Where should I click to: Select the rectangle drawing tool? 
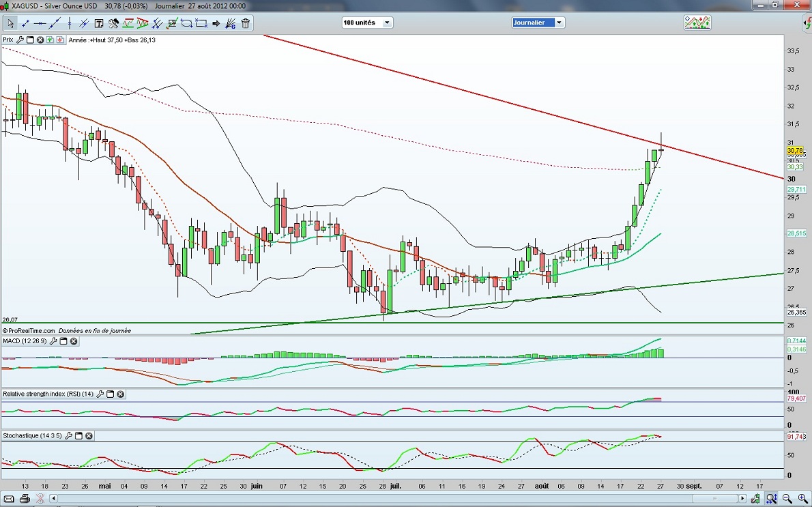[x=201, y=23]
